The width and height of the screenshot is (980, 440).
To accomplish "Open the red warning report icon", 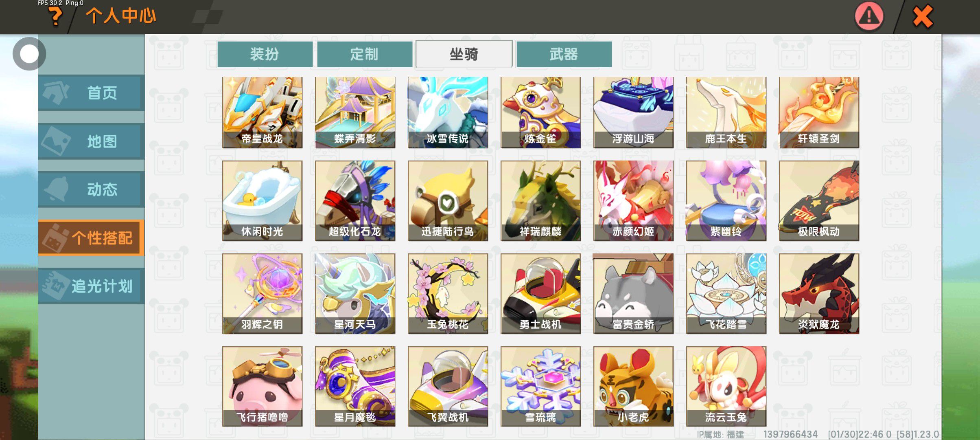I will [869, 16].
